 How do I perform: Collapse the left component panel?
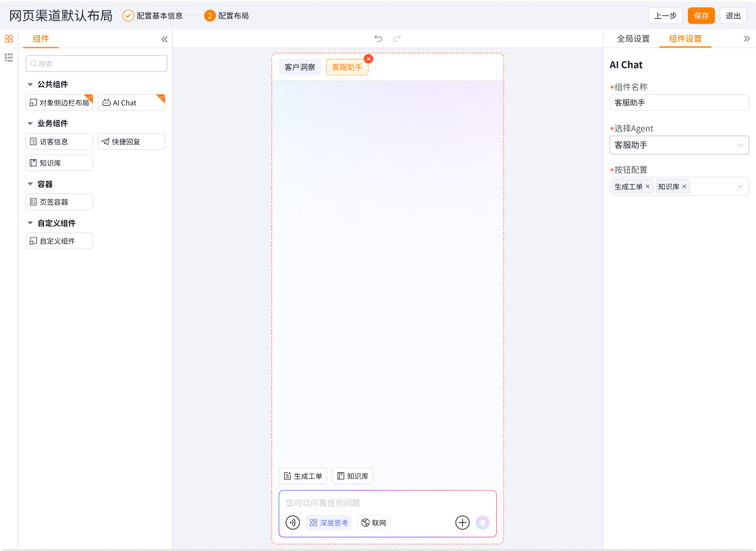tap(164, 39)
